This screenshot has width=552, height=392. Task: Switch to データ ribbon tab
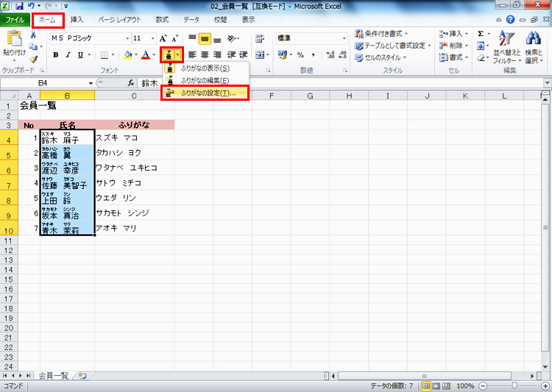[191, 20]
